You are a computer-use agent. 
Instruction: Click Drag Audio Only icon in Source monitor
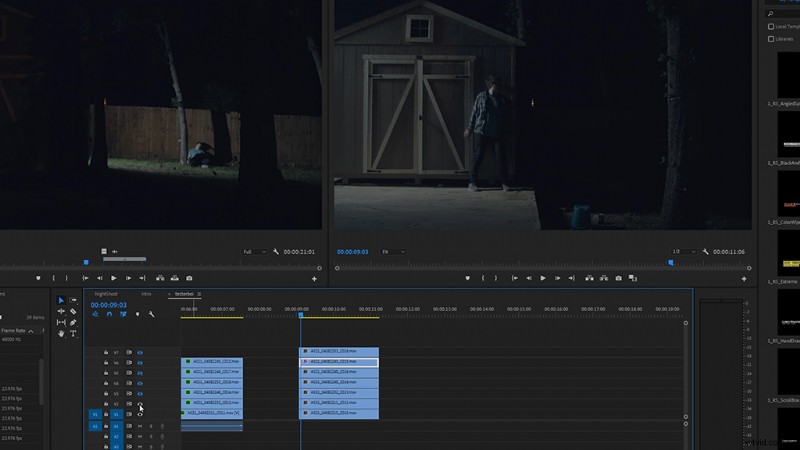[x=115, y=252]
